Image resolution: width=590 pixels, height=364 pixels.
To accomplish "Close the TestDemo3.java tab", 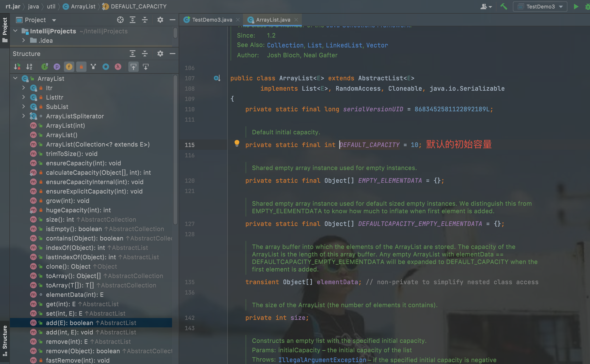I will tap(238, 20).
